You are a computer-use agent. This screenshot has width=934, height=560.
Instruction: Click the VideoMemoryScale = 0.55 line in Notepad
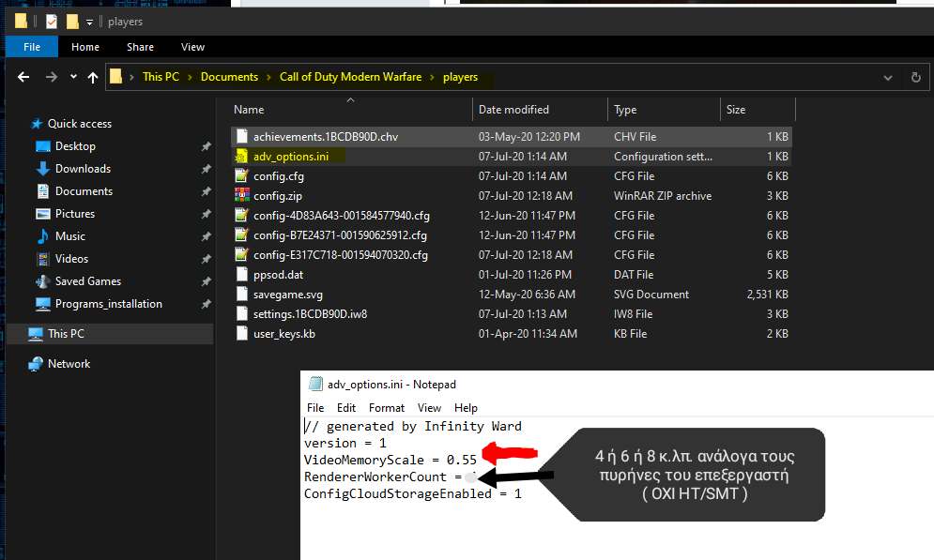coord(390,460)
